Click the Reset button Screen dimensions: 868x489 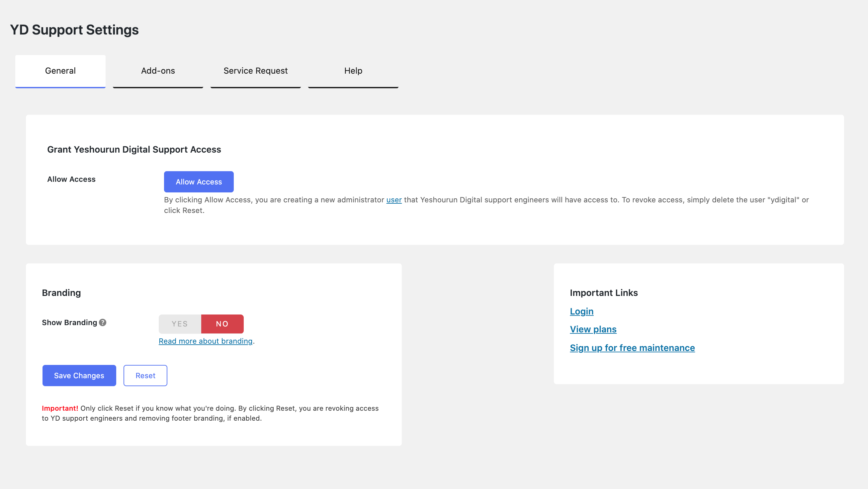point(145,376)
